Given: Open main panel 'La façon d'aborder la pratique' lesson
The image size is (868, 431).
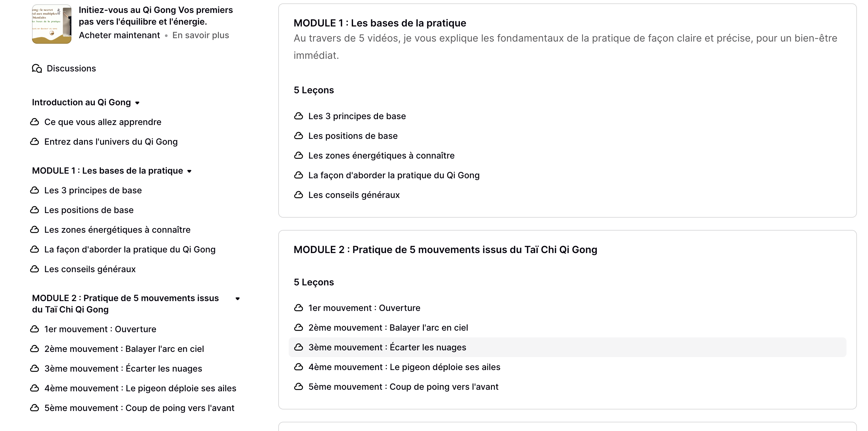Looking at the screenshot, I should pos(394,175).
